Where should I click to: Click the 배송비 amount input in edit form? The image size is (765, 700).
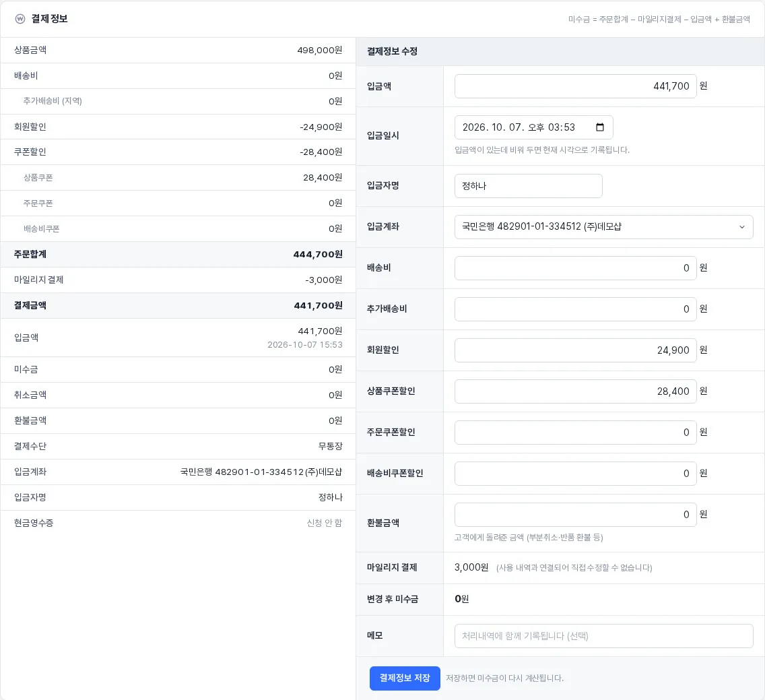575,268
